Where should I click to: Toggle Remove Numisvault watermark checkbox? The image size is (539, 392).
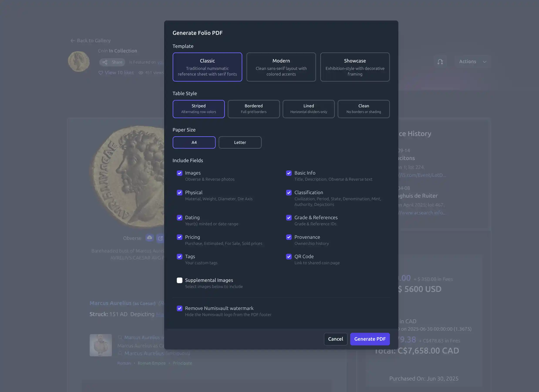pyautogui.click(x=179, y=308)
